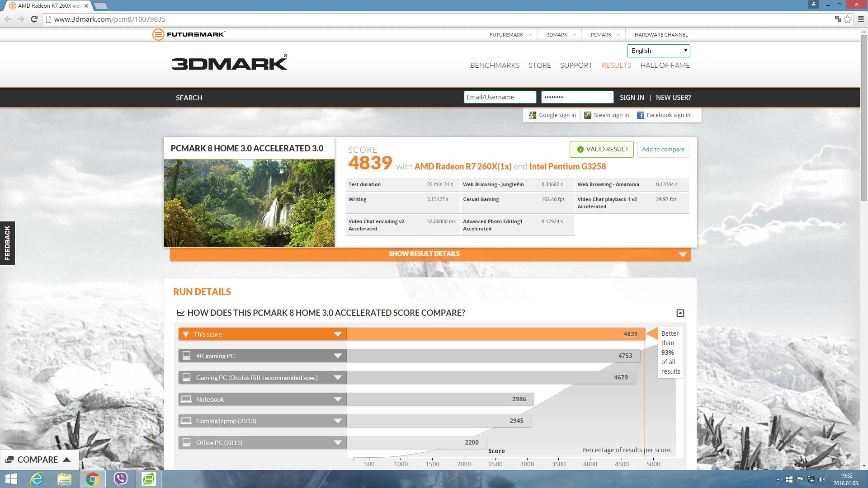Click the browser back arrow
Image resolution: width=868 pixels, height=488 pixels.
click(8, 19)
